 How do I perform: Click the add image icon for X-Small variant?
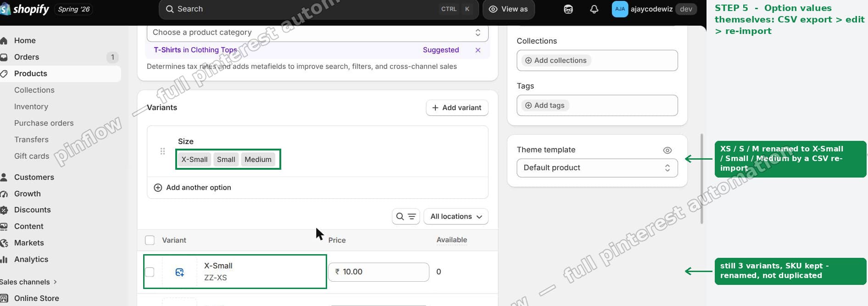coord(180,272)
